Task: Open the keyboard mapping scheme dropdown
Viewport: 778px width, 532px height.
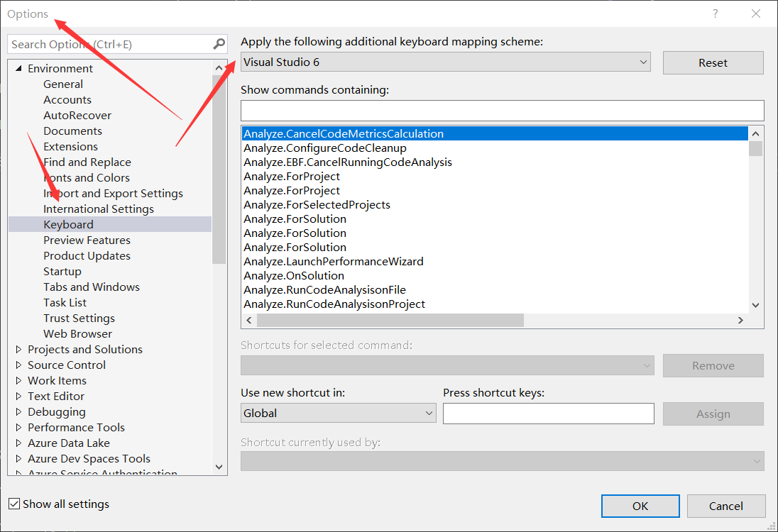Action: tap(642, 62)
